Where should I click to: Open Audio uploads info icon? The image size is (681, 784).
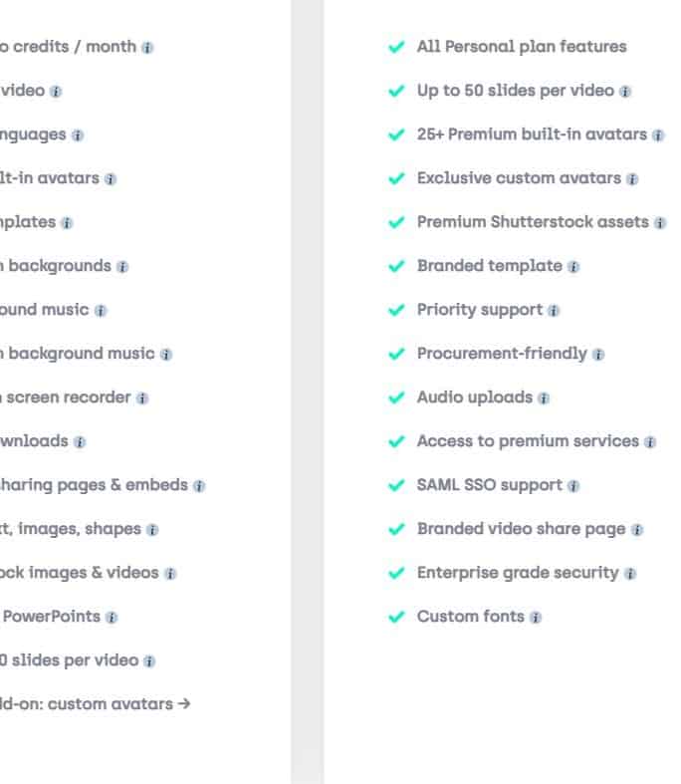click(544, 398)
